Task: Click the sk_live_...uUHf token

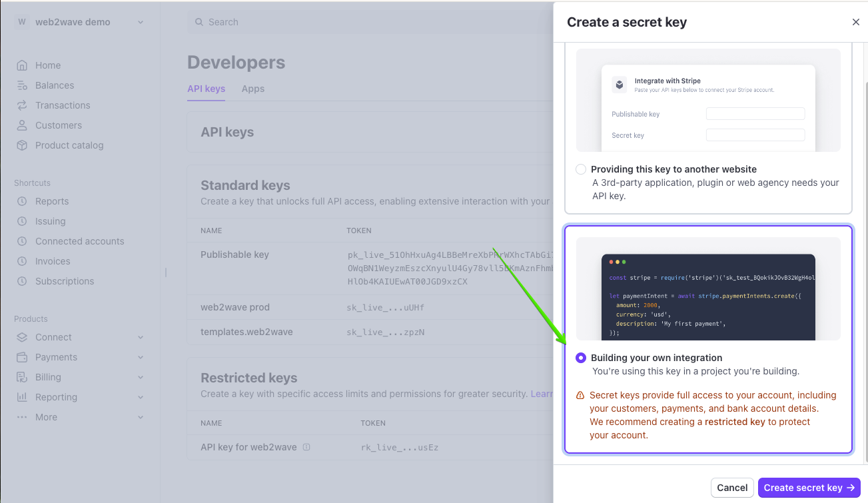Action: coord(386,308)
